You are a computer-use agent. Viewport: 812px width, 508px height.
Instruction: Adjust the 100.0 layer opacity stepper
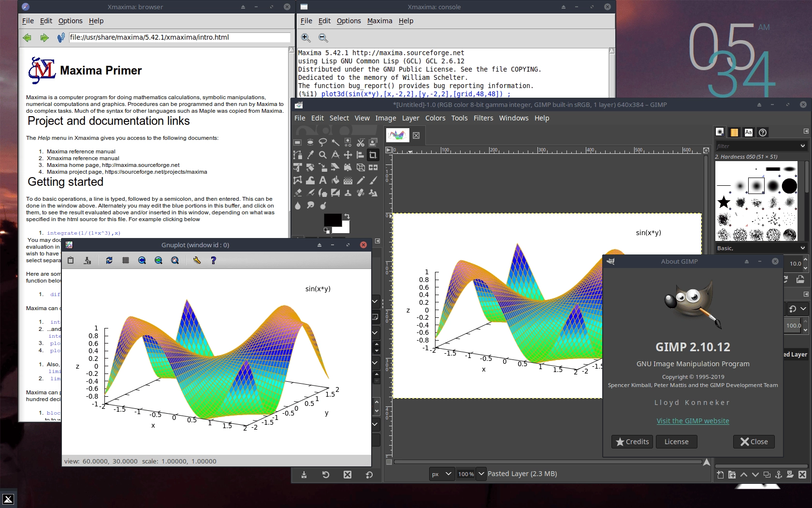(x=806, y=326)
